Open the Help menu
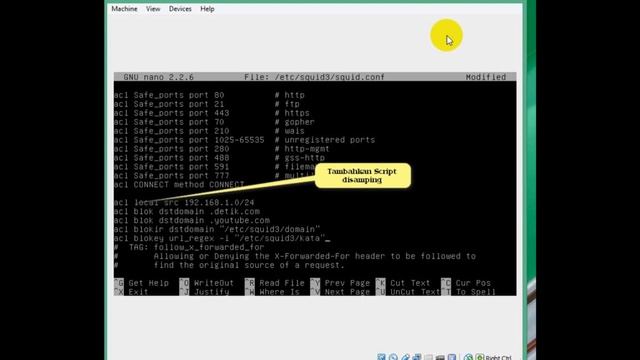640x360 pixels. click(x=207, y=9)
